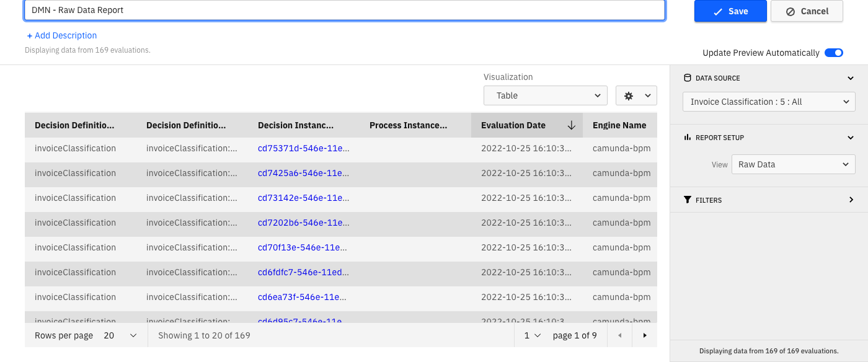Screen dimensions: 868x362
Task: Open decision instance cd7202b6 link
Action: click(304, 223)
